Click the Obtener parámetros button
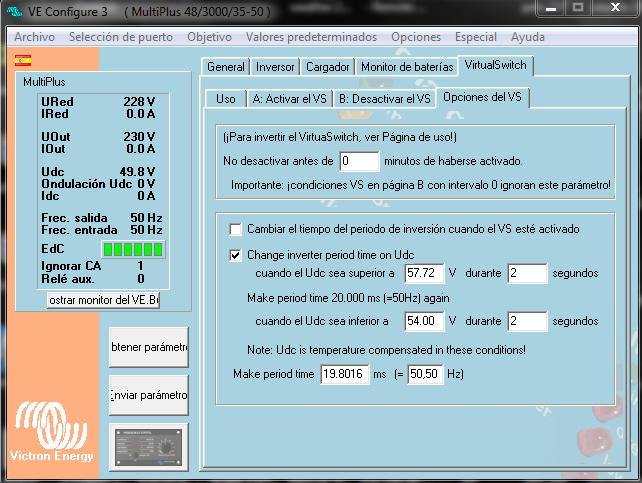This screenshot has width=642, height=483. click(x=149, y=347)
